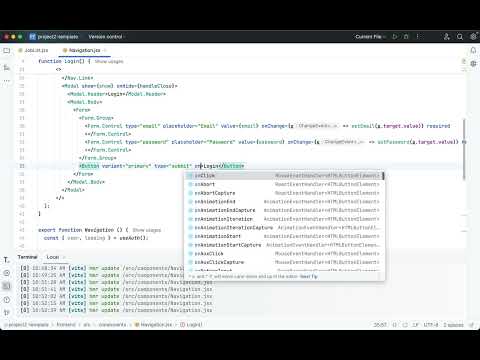Open the caret position 35:57 indicator
This screenshot has height=360, width=480.
pos(380,325)
